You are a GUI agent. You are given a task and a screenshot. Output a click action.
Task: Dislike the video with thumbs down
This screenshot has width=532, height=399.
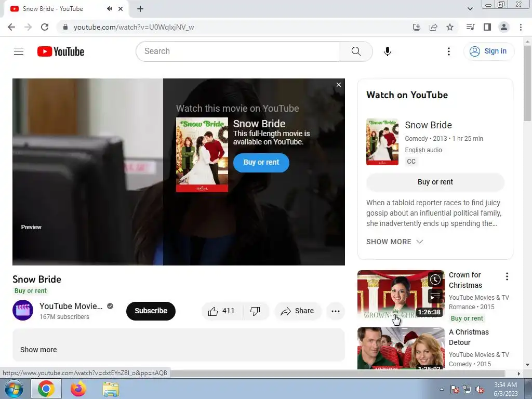[x=255, y=311]
